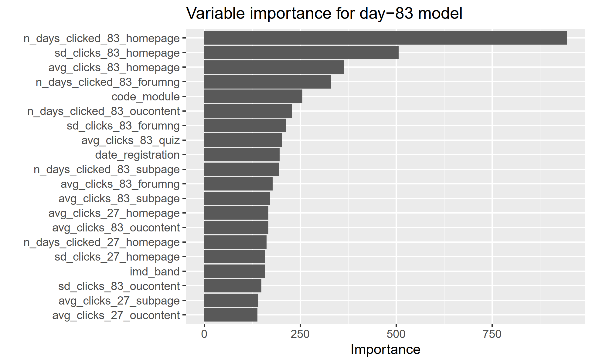This screenshot has height=364, width=592.
Task: Select the n_days_clicked_83_forumng bar
Action: (x=267, y=82)
